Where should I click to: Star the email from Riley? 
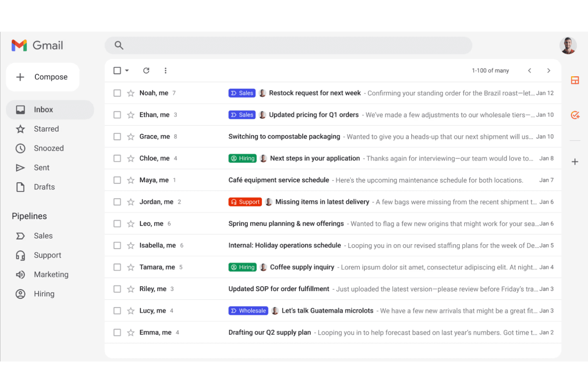point(131,289)
